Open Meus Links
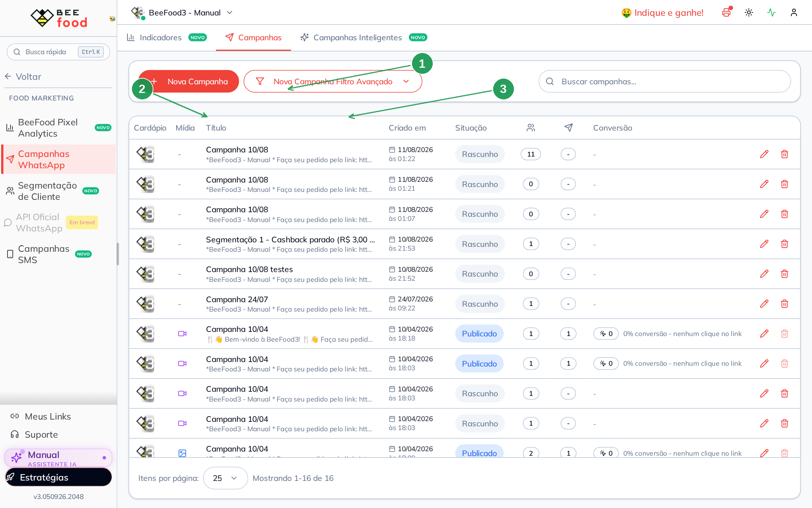The width and height of the screenshot is (812, 508). 41,417
